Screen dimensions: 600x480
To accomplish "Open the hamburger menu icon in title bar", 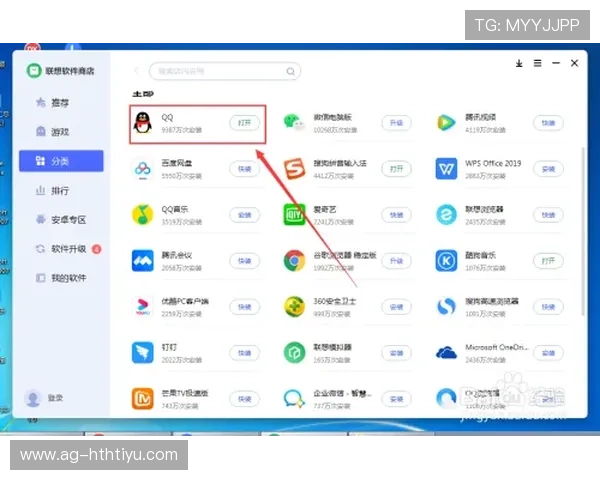I will coord(538,64).
